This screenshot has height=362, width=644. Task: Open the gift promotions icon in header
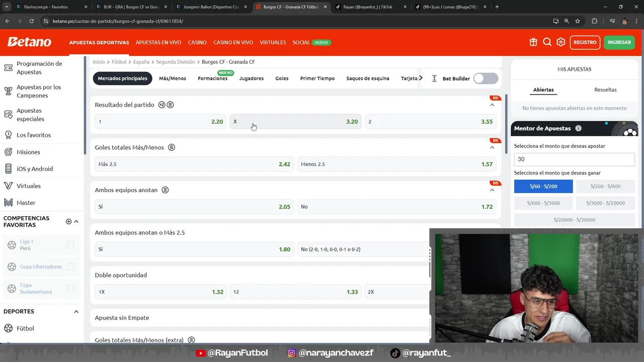pyautogui.click(x=533, y=42)
